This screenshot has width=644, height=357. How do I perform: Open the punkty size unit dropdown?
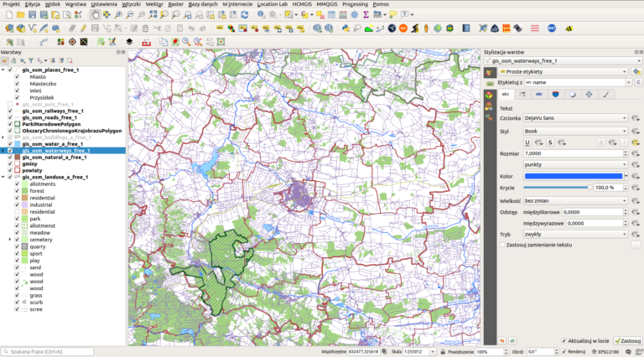point(575,164)
